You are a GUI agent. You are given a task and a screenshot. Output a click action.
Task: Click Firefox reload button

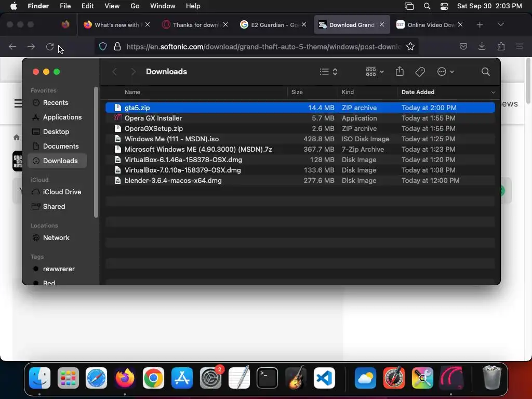pos(50,46)
